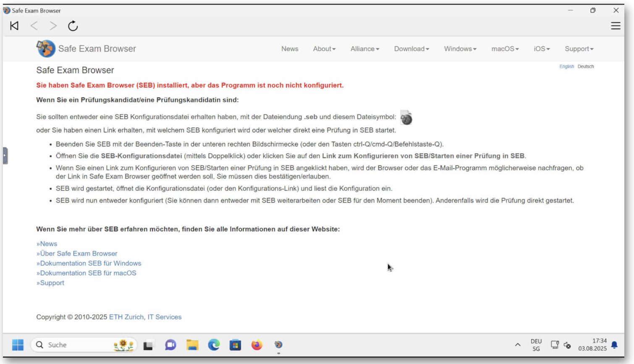Viewport: 634px width, 364px height.
Task: Expand the Windows dropdown menu
Action: pos(460,49)
